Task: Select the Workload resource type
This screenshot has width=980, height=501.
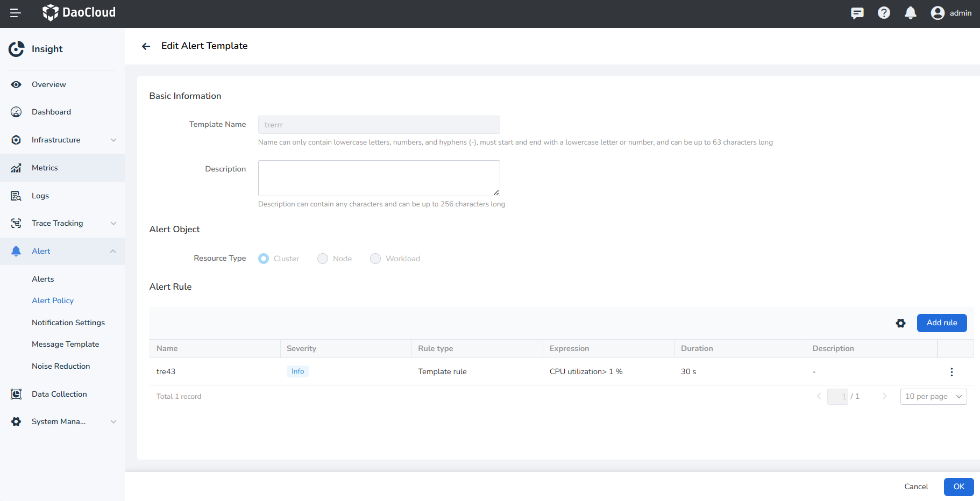Action: [x=375, y=259]
